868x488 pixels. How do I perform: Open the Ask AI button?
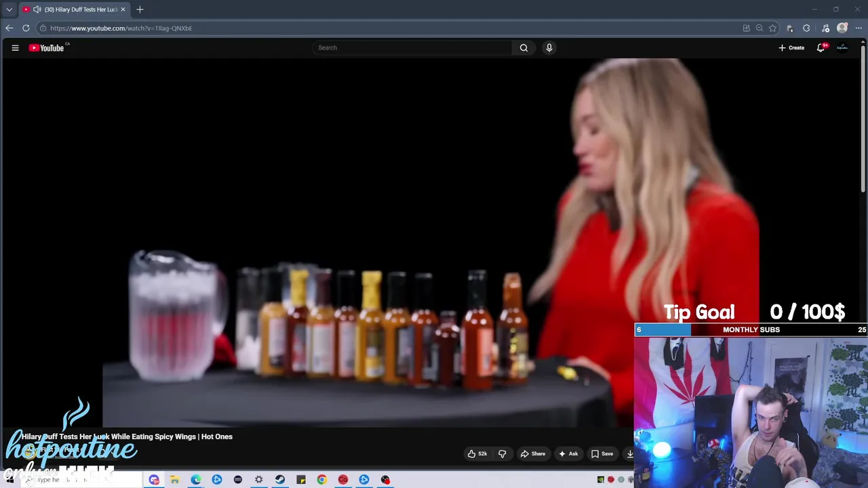click(568, 453)
